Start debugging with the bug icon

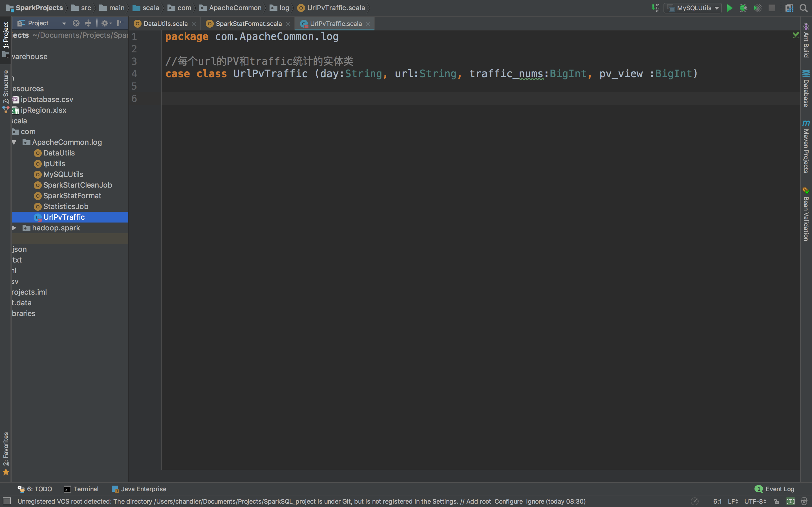743,8
